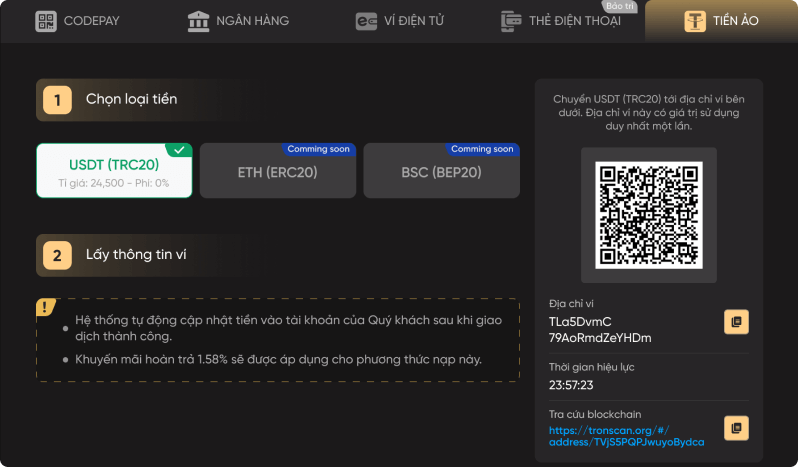Click the e-wallet icon beside VÍ ĐIỆN TỬ

click(366, 21)
